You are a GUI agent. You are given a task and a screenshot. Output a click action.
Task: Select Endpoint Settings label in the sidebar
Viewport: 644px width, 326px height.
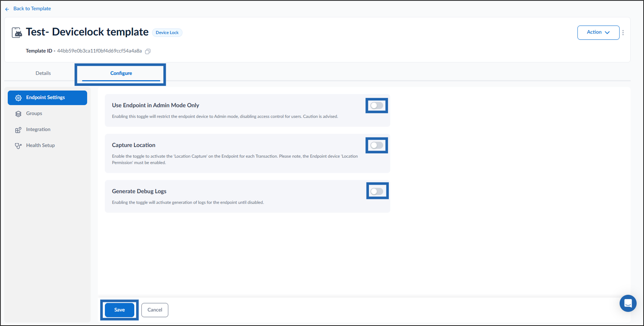[x=45, y=97]
